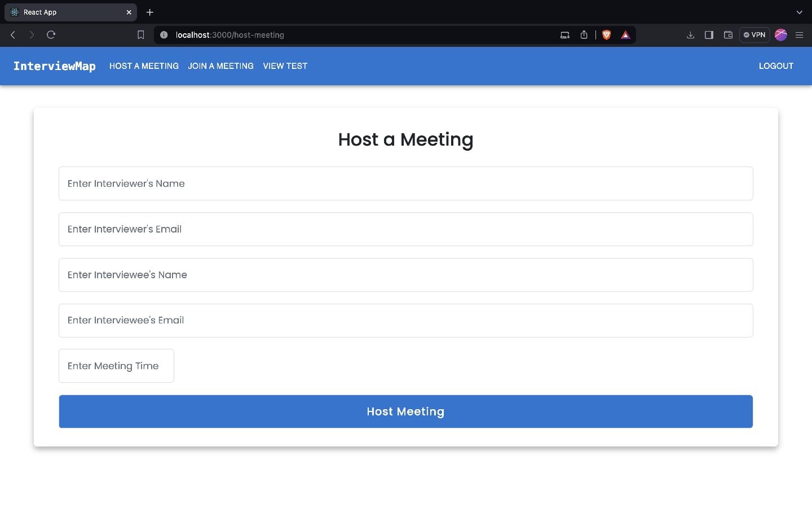Viewport: 812px width, 508px height.
Task: Open the browser hamburger menu
Action: pyautogui.click(x=799, y=35)
